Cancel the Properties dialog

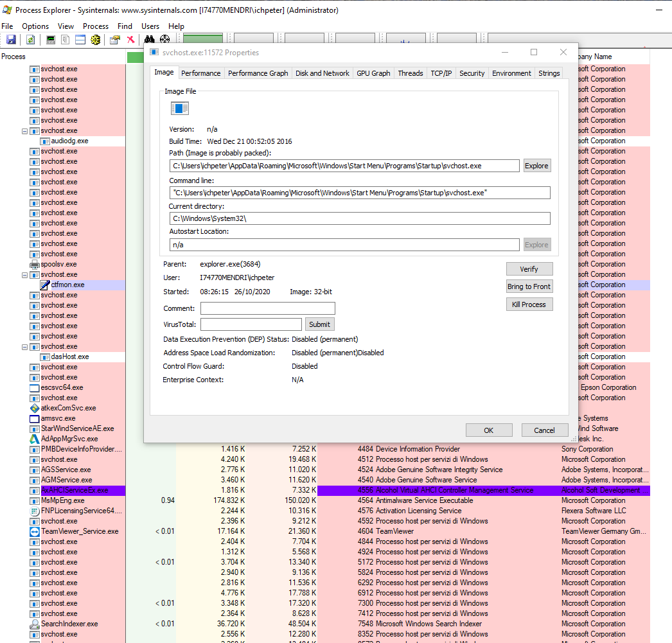(x=545, y=430)
